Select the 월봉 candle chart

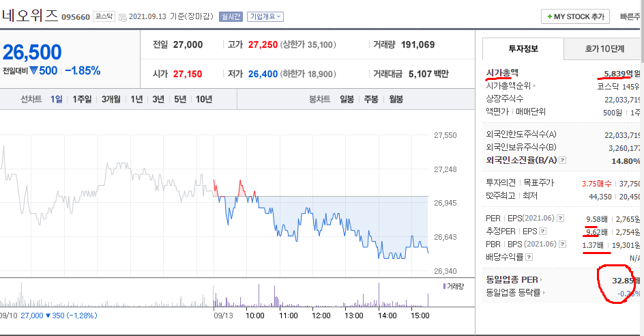click(x=396, y=99)
